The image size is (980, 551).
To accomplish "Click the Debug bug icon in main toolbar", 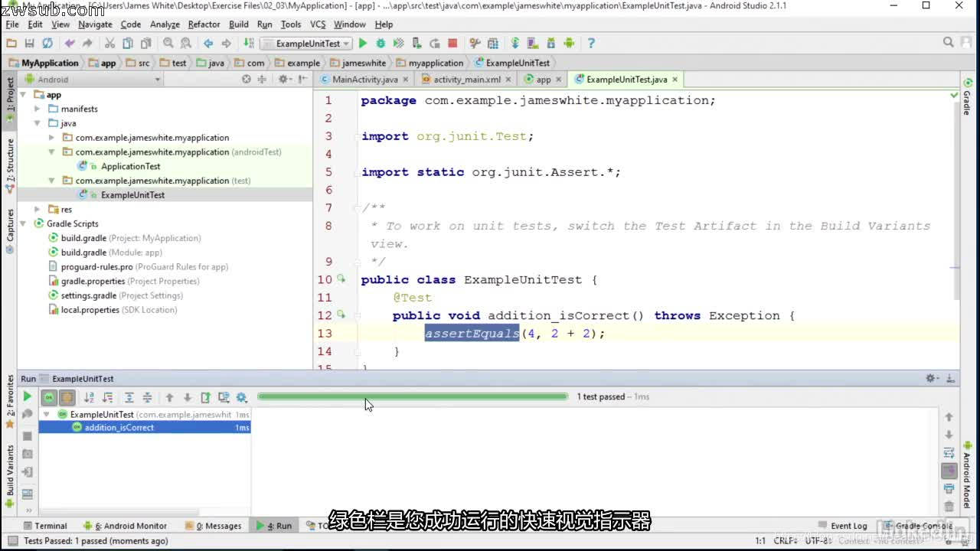I will click(381, 44).
